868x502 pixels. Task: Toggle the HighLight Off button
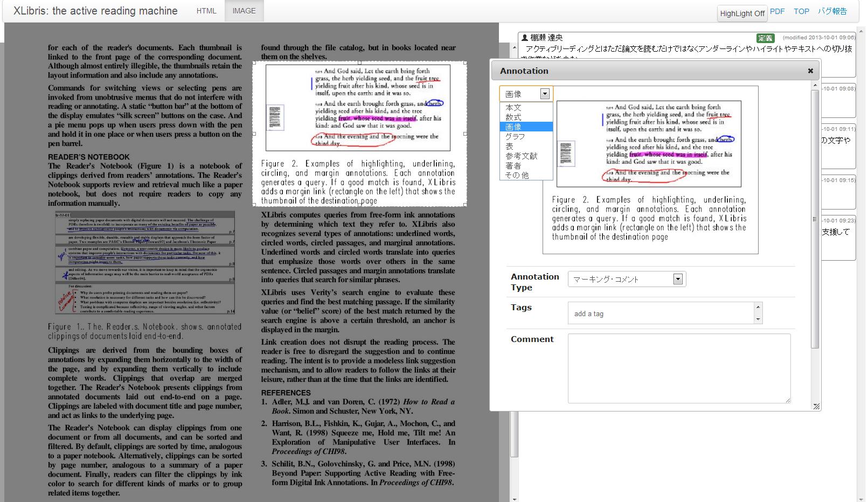[x=742, y=13]
